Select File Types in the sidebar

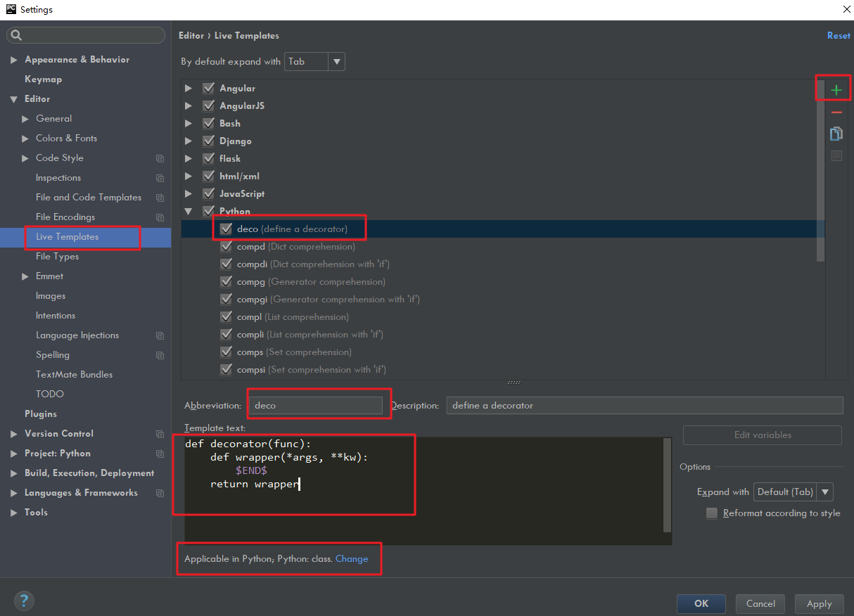pos(57,257)
